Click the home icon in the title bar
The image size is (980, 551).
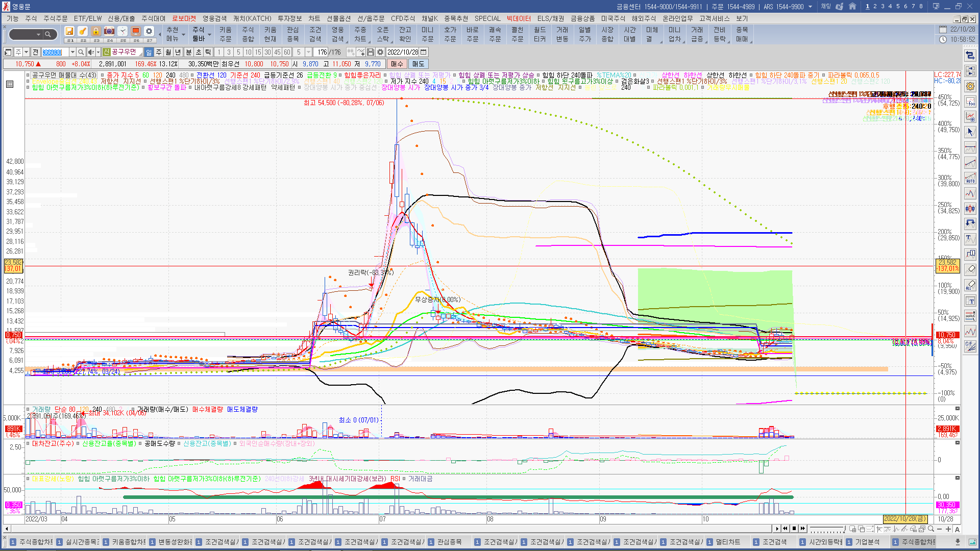tap(852, 7)
